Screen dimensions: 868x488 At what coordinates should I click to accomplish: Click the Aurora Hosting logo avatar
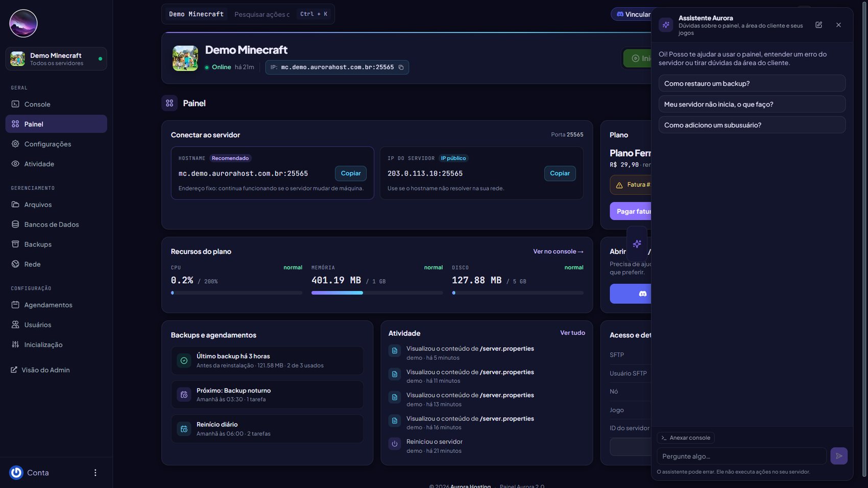pyautogui.click(x=23, y=23)
